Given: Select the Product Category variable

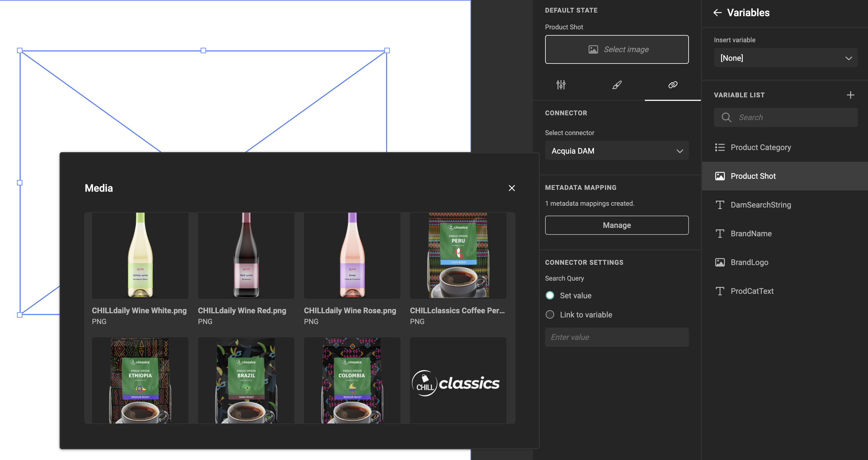Looking at the screenshot, I should point(785,147).
